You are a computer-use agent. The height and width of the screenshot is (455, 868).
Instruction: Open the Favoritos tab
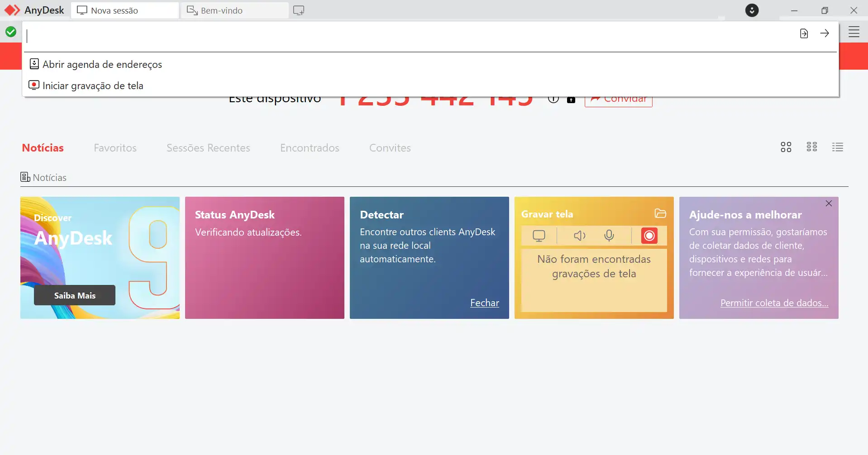(x=115, y=148)
